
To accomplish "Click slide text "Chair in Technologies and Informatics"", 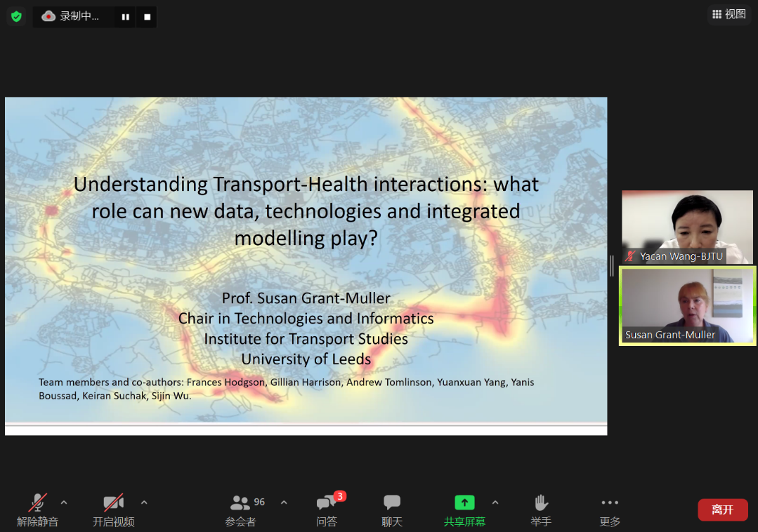I will [x=306, y=319].
